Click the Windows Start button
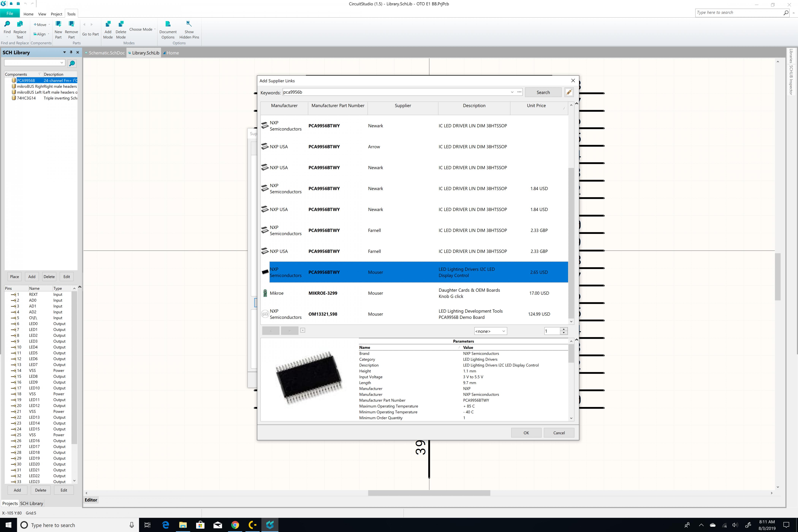Viewport: 798px width, 532px height. coord(8,525)
